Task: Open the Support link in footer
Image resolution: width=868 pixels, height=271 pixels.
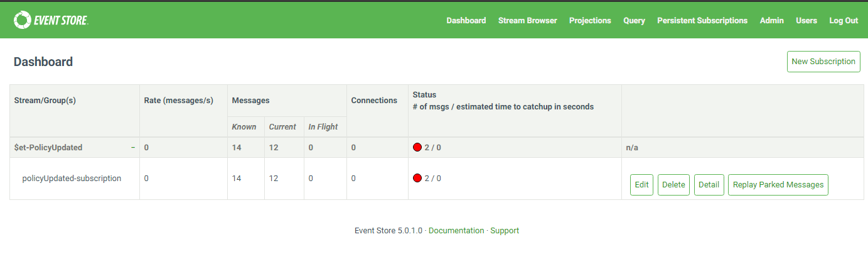Action: pos(505,231)
